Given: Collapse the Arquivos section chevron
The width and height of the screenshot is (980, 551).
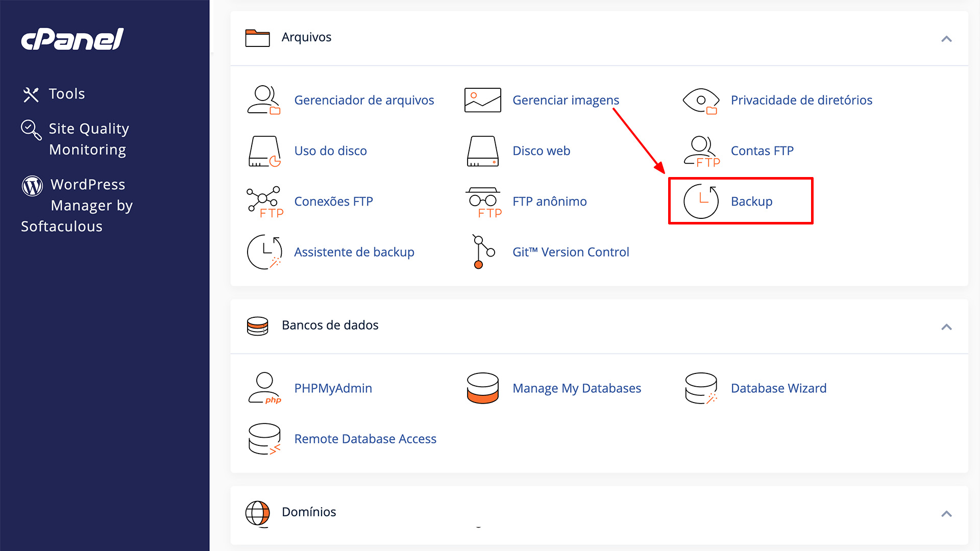Looking at the screenshot, I should [x=946, y=39].
